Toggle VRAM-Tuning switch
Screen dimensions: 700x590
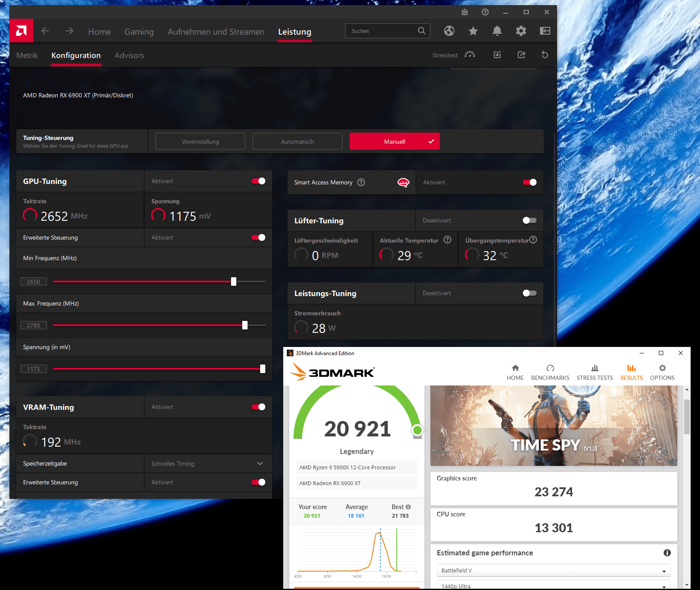(x=258, y=407)
